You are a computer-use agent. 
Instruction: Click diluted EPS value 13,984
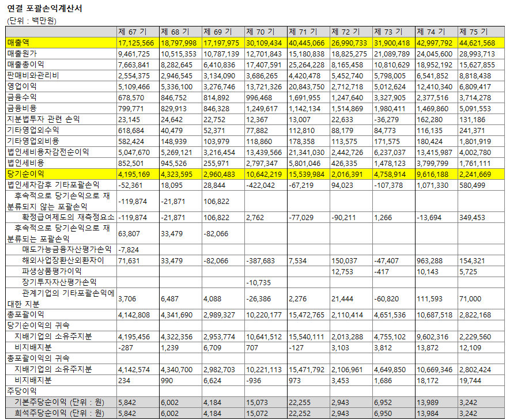coord(427,414)
